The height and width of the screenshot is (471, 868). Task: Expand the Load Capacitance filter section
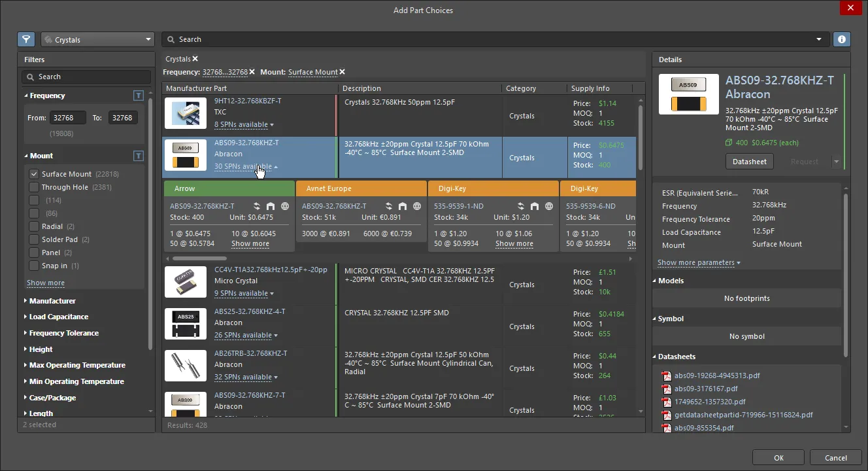pyautogui.click(x=26, y=317)
